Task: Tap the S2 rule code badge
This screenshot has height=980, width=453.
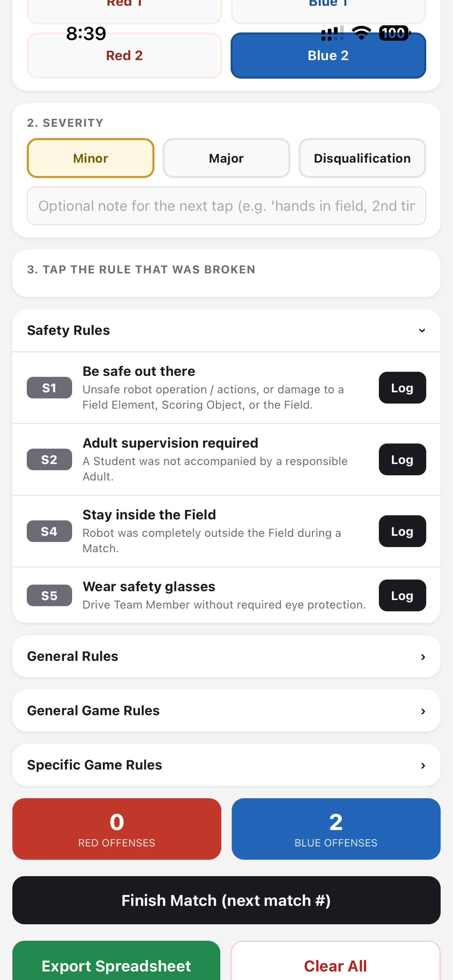Action: point(49,459)
